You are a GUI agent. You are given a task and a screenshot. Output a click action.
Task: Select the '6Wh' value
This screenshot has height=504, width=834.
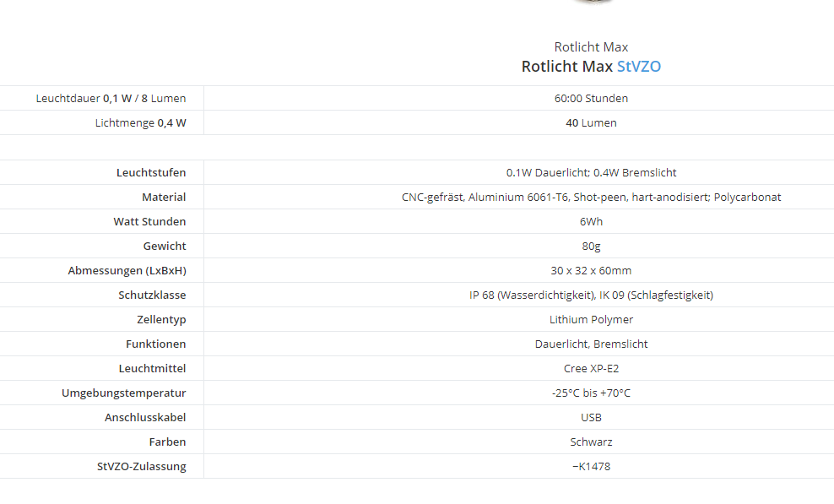click(591, 222)
